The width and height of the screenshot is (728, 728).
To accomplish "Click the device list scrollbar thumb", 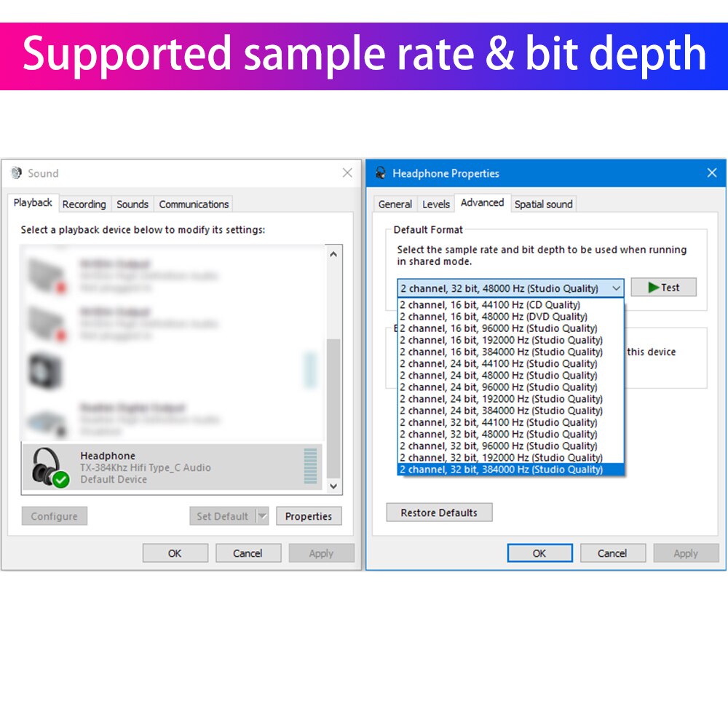I will (x=333, y=408).
